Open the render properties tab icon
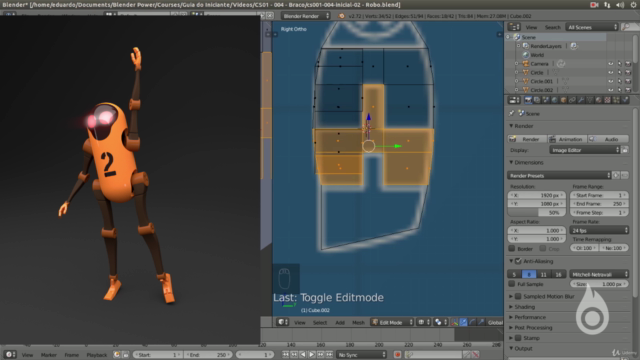 click(x=528, y=100)
